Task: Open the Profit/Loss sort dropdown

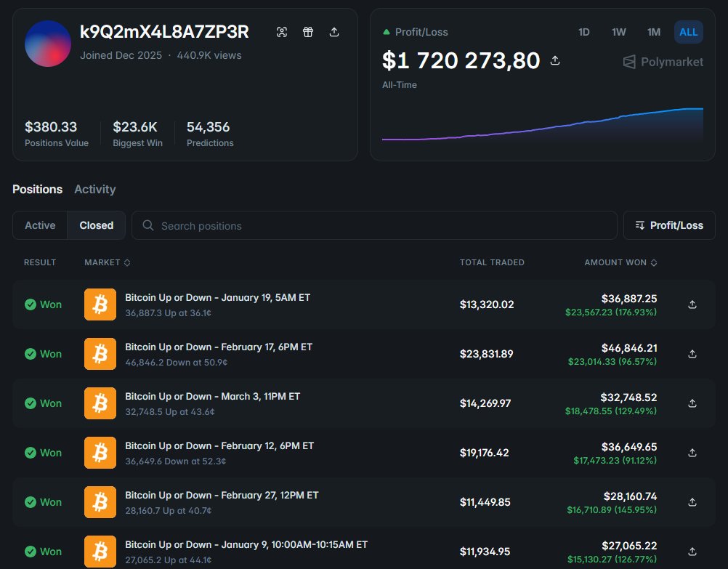Action: pyautogui.click(x=669, y=225)
